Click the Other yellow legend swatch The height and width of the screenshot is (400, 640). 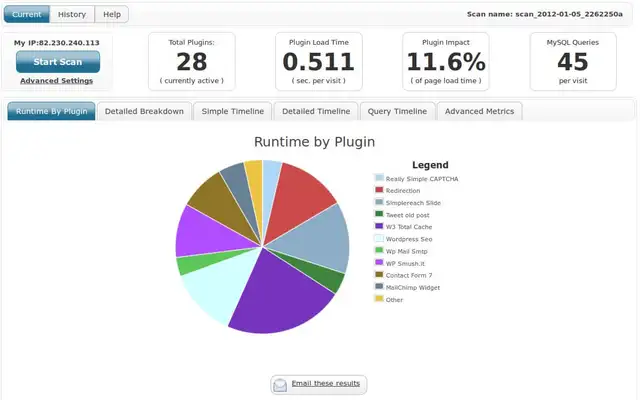coord(379,299)
